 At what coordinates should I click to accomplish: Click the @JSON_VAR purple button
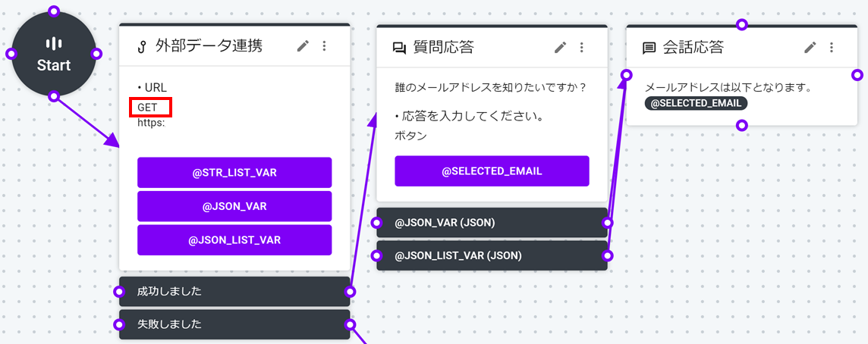(x=234, y=206)
